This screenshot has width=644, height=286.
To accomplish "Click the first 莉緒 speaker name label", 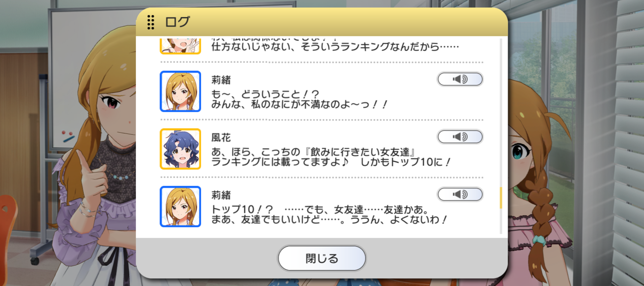I will (221, 80).
